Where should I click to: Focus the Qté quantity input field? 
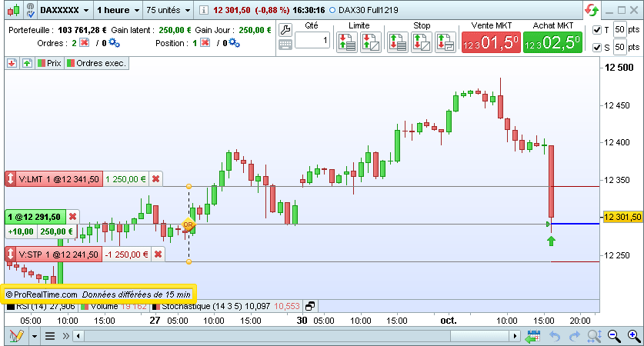pyautogui.click(x=312, y=40)
